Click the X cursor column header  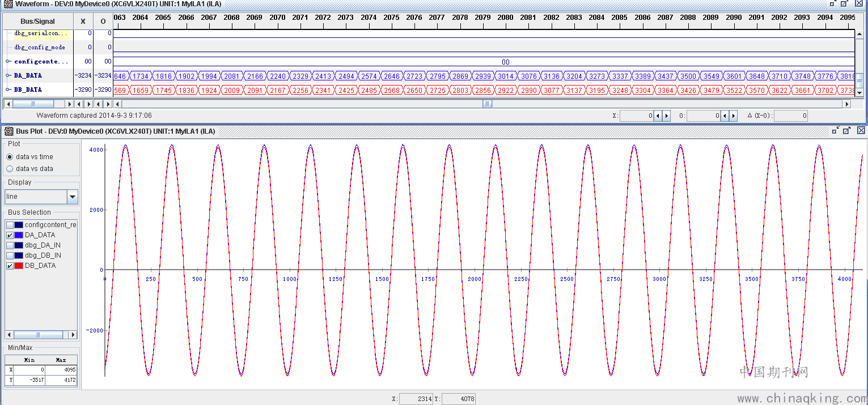click(x=83, y=22)
